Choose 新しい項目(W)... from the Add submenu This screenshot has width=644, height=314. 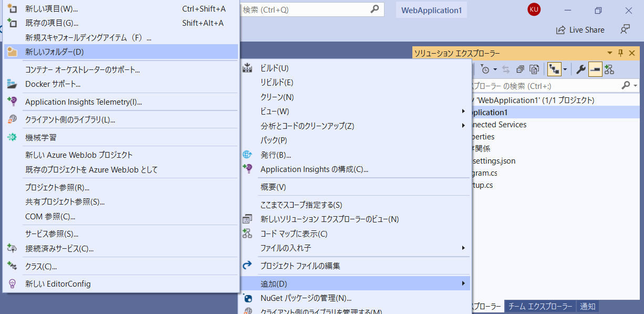point(121,8)
